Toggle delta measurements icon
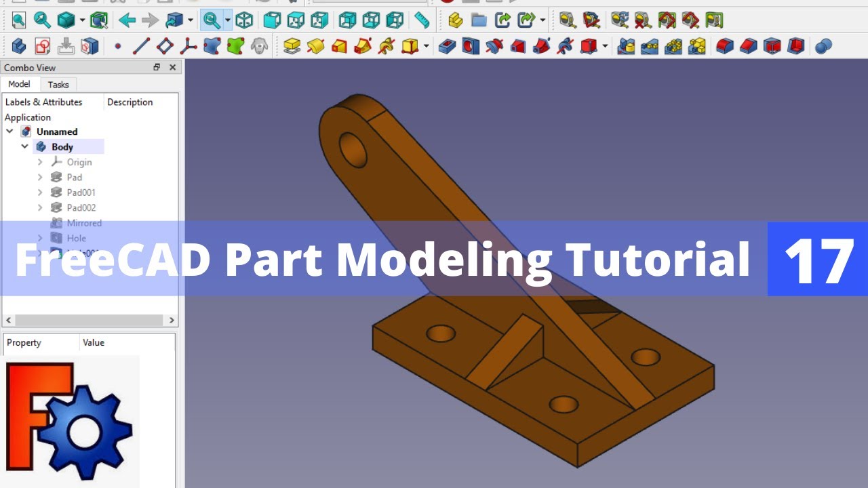Viewport: 868px width, 488px height. pos(713,20)
